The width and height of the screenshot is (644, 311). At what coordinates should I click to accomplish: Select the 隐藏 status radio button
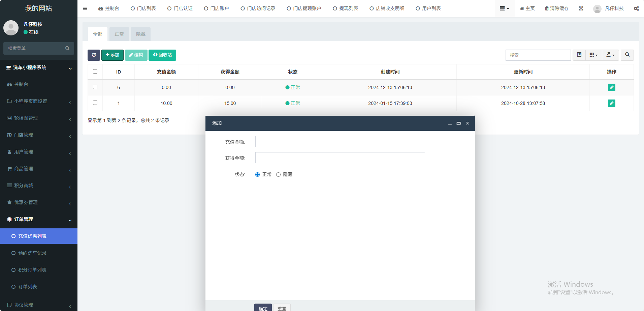pyautogui.click(x=278, y=175)
